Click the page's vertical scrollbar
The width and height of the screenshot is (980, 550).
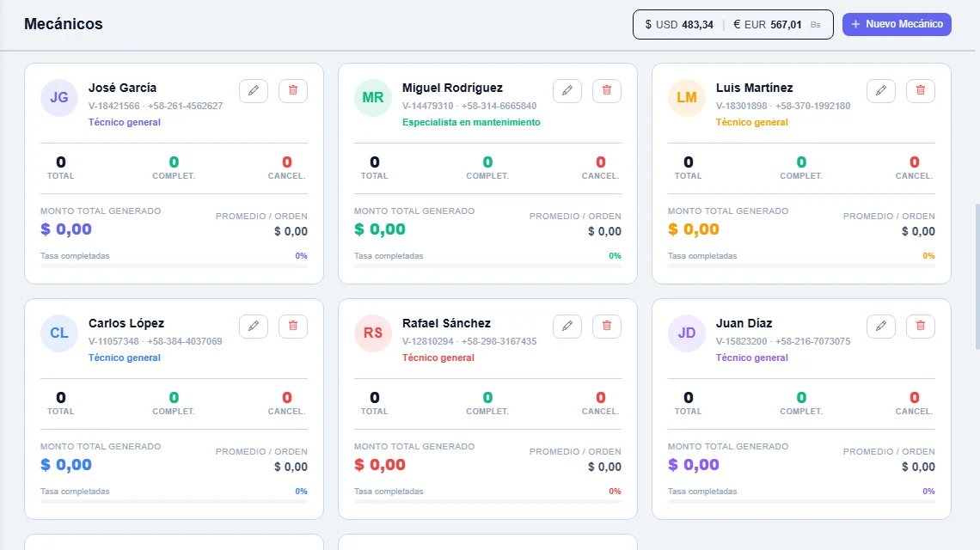(x=977, y=276)
